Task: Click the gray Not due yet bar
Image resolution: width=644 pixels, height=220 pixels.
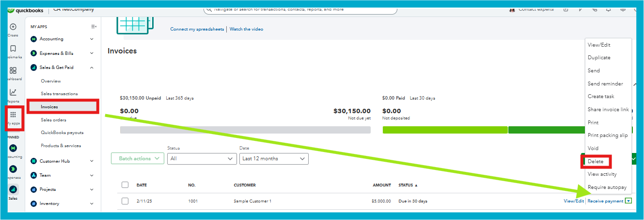Action: click(x=245, y=130)
